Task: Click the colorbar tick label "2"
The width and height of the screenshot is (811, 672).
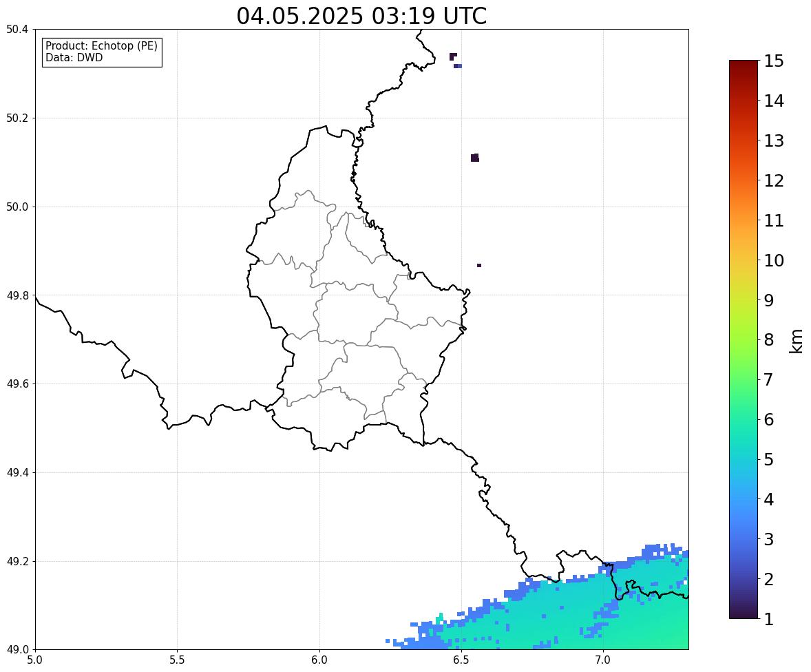Action: point(769,580)
